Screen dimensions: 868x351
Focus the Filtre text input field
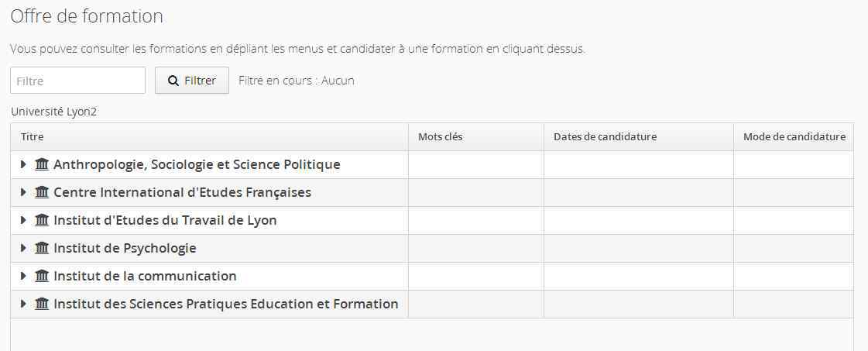click(x=78, y=81)
